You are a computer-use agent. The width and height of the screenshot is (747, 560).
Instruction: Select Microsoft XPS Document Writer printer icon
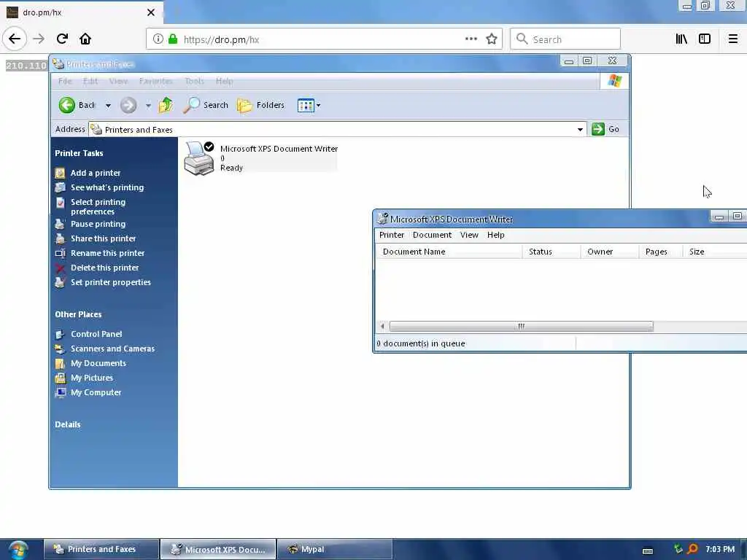(198, 158)
